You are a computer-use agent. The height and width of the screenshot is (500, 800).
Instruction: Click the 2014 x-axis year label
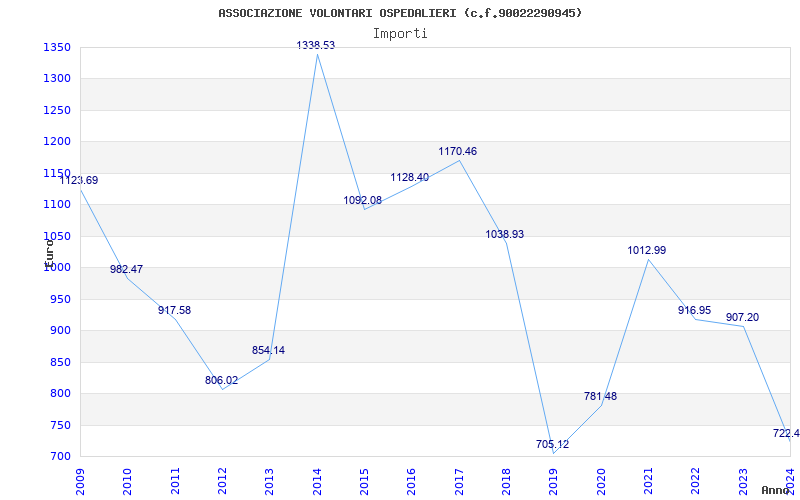[317, 482]
